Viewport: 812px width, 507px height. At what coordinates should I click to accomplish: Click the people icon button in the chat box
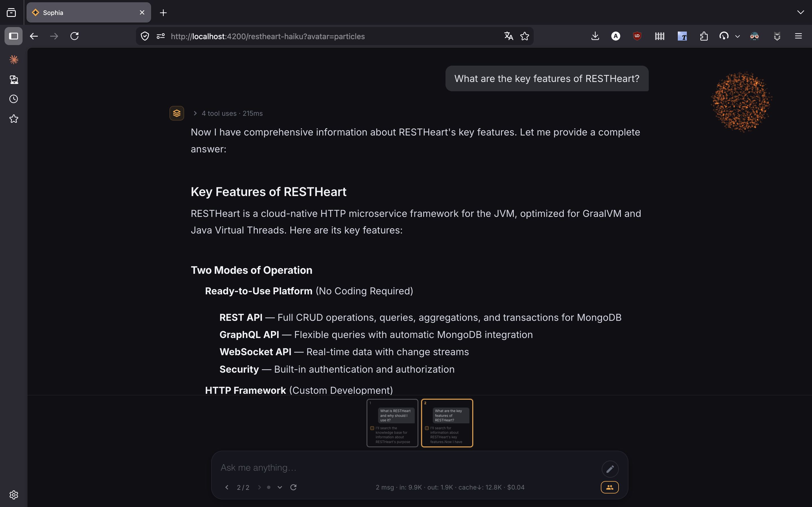coord(610,487)
